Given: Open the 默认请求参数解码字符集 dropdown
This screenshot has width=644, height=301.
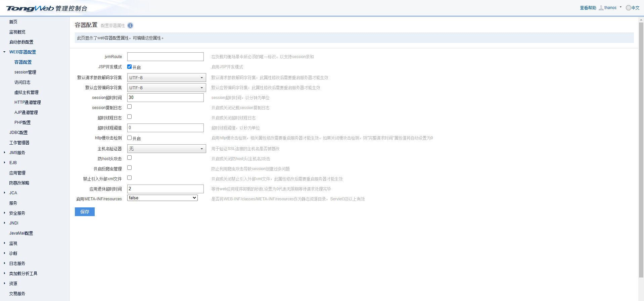Looking at the screenshot, I should [167, 78].
